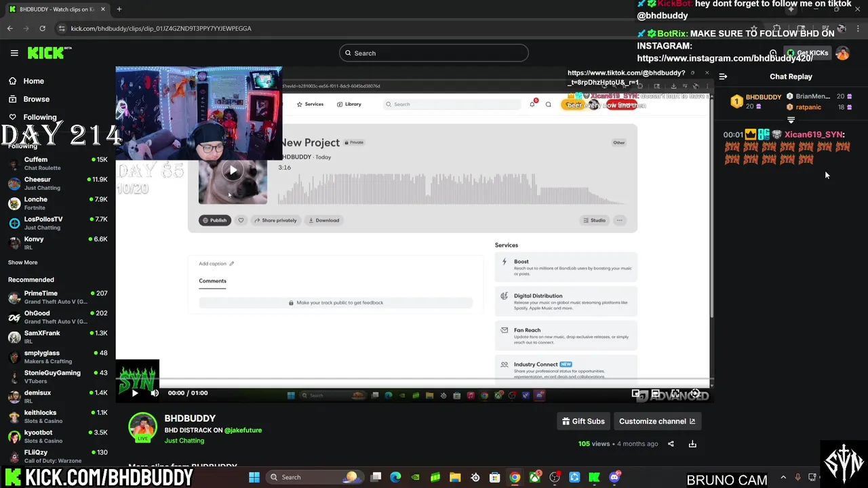Open OhGood recommended channel
Image resolution: width=868 pixels, height=488 pixels.
pos(58,317)
